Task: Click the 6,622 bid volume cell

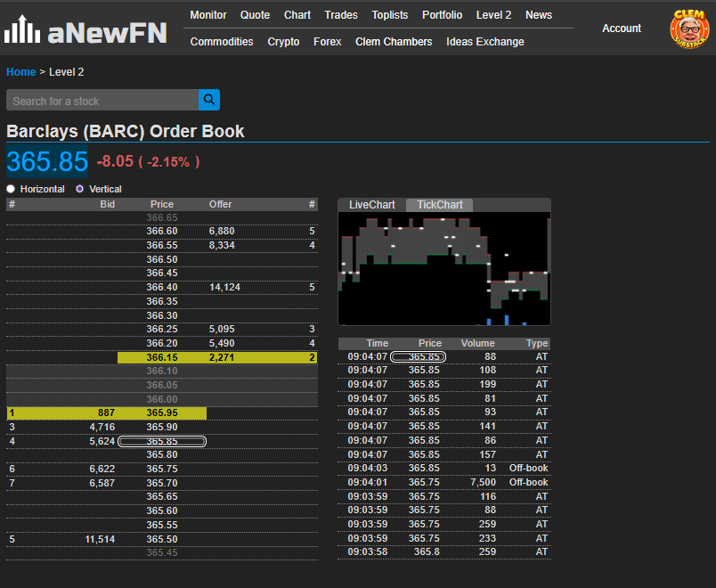Action: (102, 469)
